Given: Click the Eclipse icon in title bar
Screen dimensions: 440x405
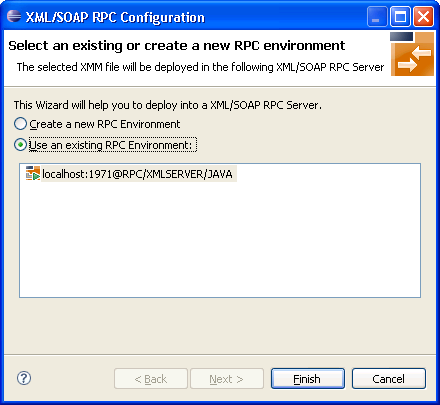Looking at the screenshot, I should (x=14, y=16).
